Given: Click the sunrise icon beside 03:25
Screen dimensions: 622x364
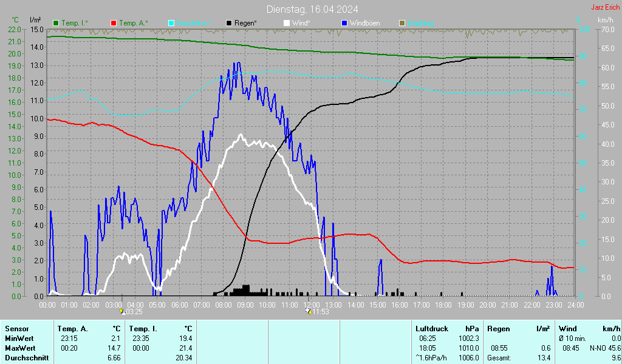Looking at the screenshot, I should coord(122,312).
